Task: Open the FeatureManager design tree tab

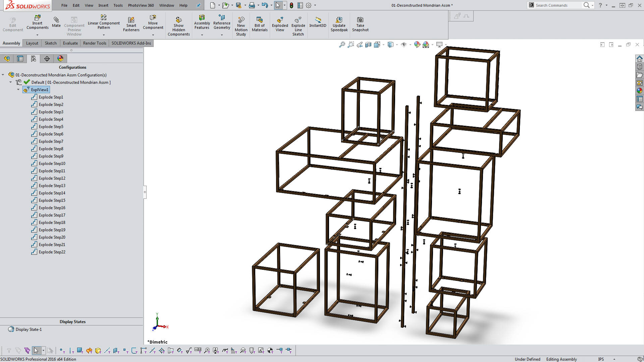Action: (x=7, y=59)
